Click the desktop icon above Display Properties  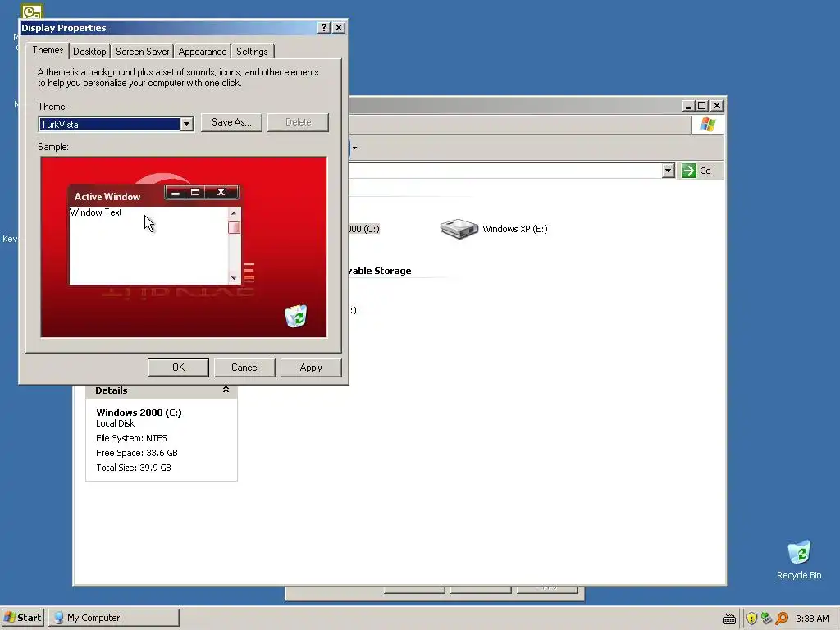(32, 11)
